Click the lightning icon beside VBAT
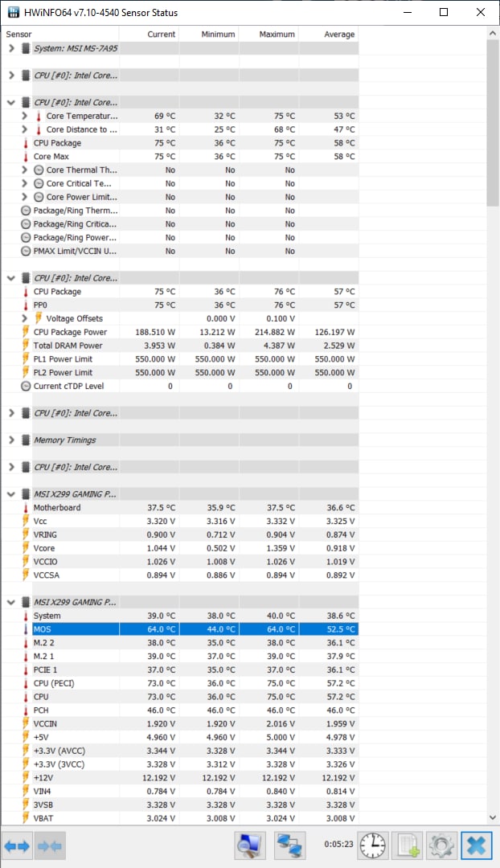 (26, 818)
